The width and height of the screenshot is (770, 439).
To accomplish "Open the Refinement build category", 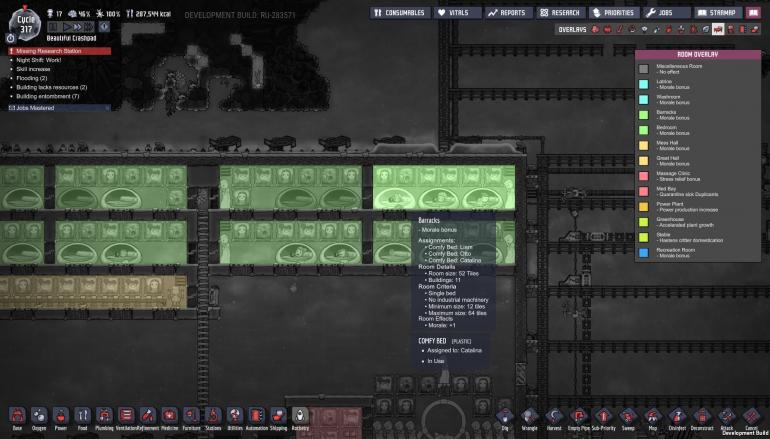I will pos(147,416).
